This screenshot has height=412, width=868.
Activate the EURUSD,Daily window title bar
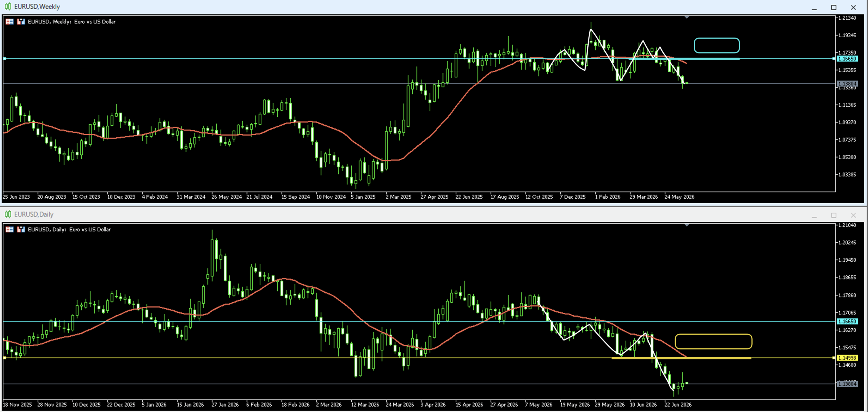pos(407,214)
